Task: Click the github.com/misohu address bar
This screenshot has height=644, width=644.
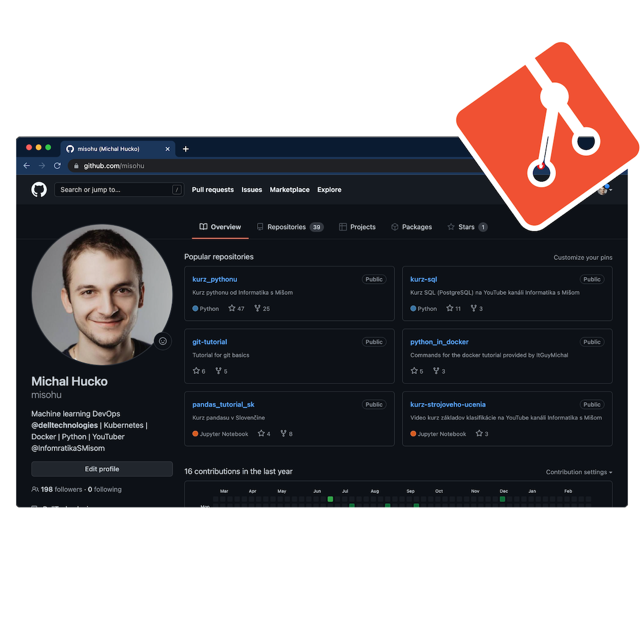Action: pyautogui.click(x=271, y=166)
